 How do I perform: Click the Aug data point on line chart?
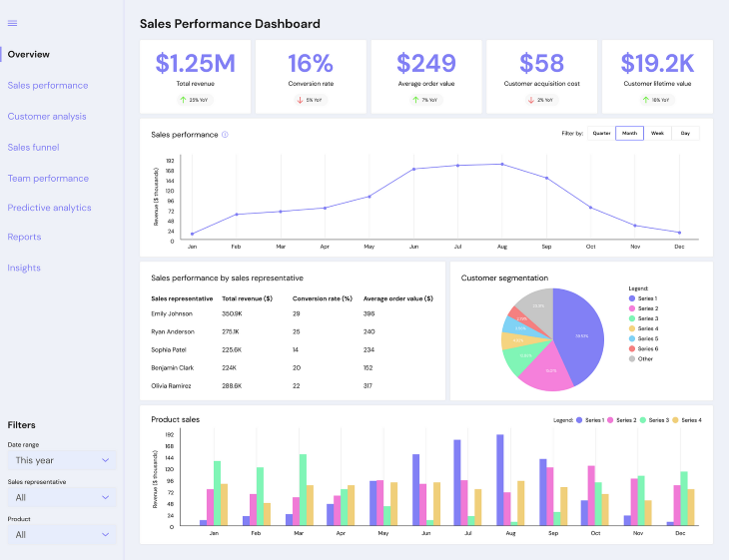[502, 164]
